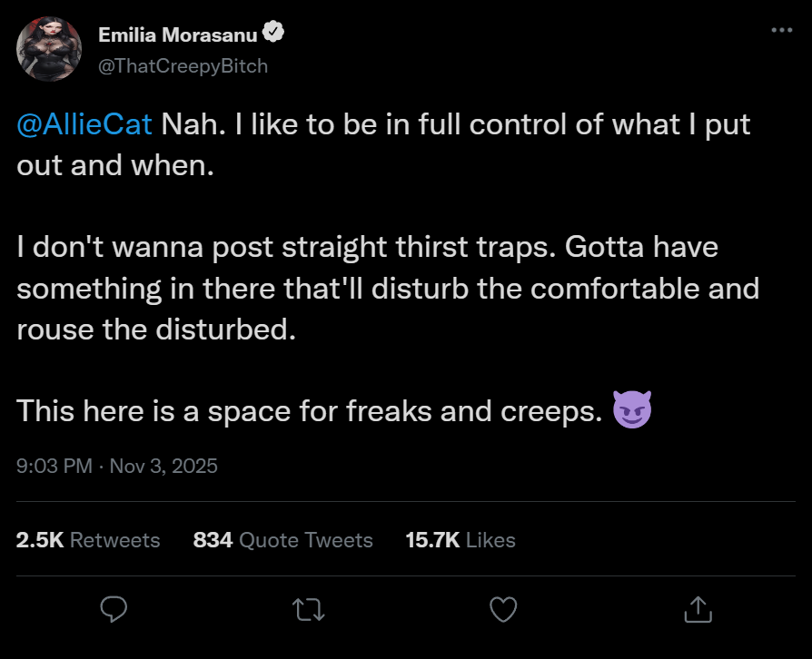Click the sentence 'This here is a space'
The width and height of the screenshot is (812, 659).
(309, 411)
